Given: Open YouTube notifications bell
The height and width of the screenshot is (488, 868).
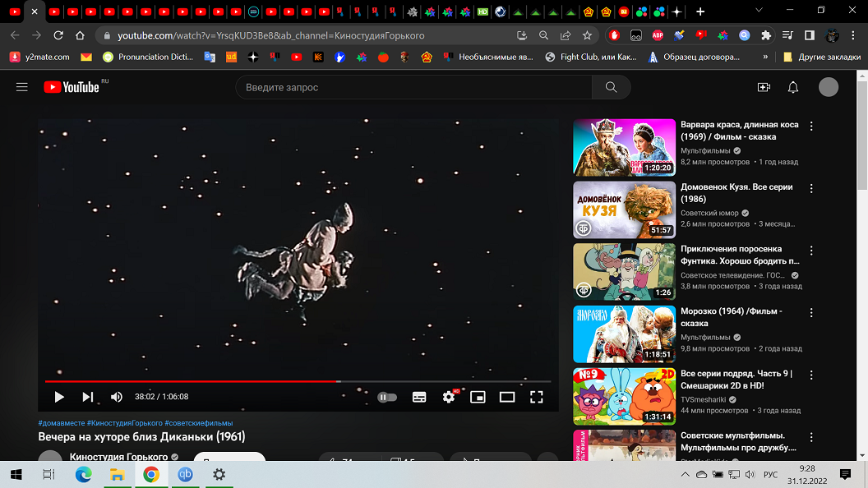Looking at the screenshot, I should click(x=793, y=87).
